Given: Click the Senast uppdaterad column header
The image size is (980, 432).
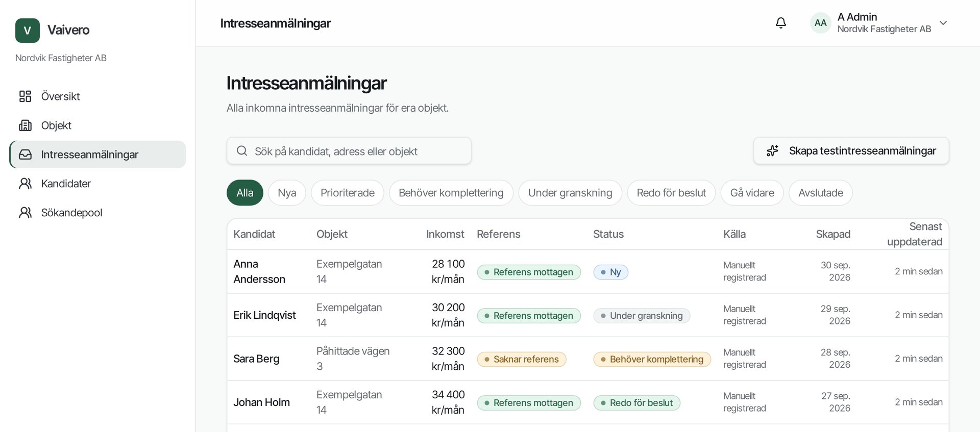Looking at the screenshot, I should 915,234.
